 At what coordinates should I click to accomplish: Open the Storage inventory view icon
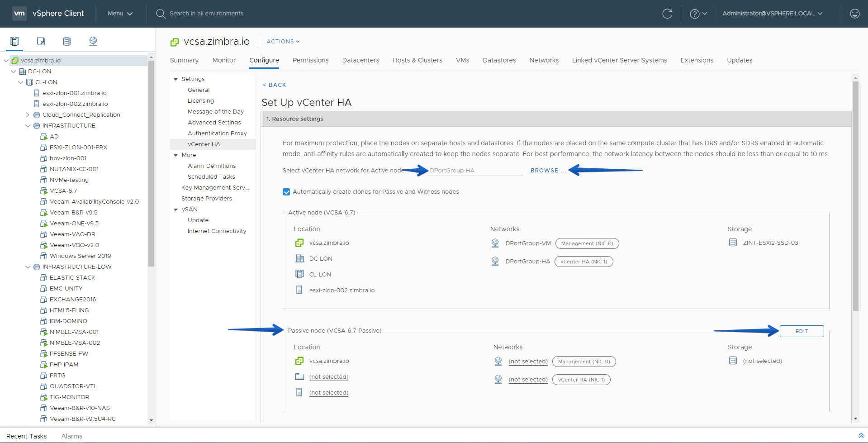coord(67,42)
